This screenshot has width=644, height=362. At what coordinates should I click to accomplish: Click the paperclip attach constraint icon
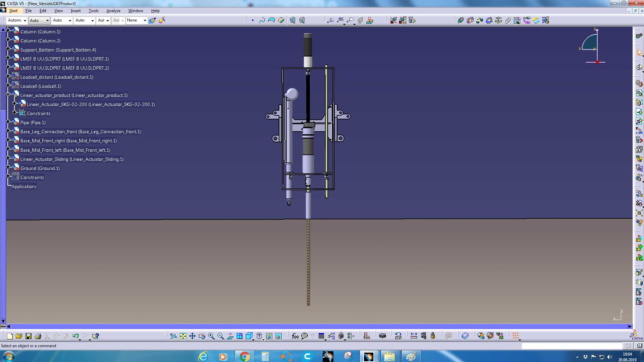[508, 20]
